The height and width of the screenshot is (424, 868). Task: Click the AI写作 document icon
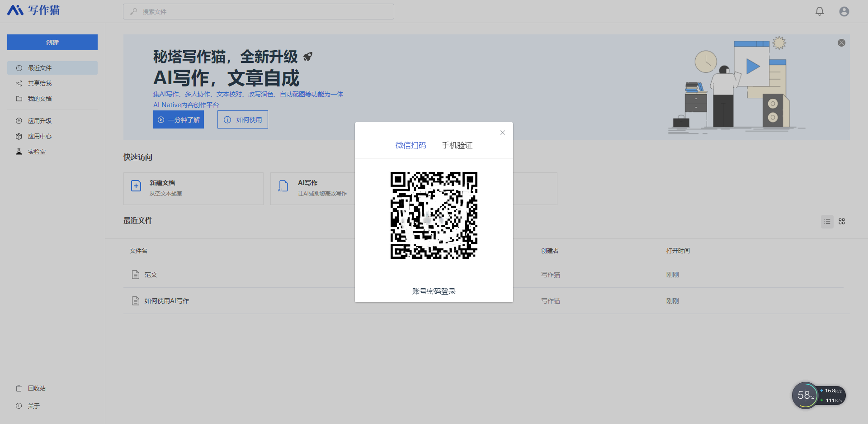coord(283,186)
